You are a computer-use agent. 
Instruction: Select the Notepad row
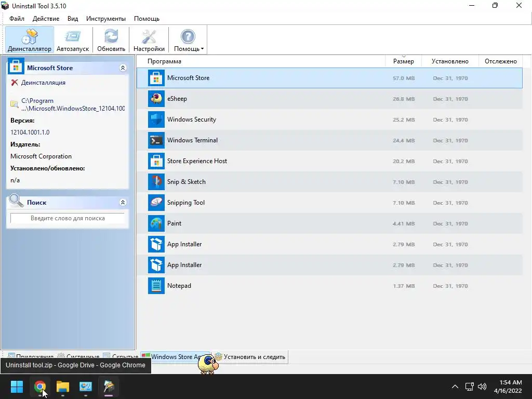[329, 286]
